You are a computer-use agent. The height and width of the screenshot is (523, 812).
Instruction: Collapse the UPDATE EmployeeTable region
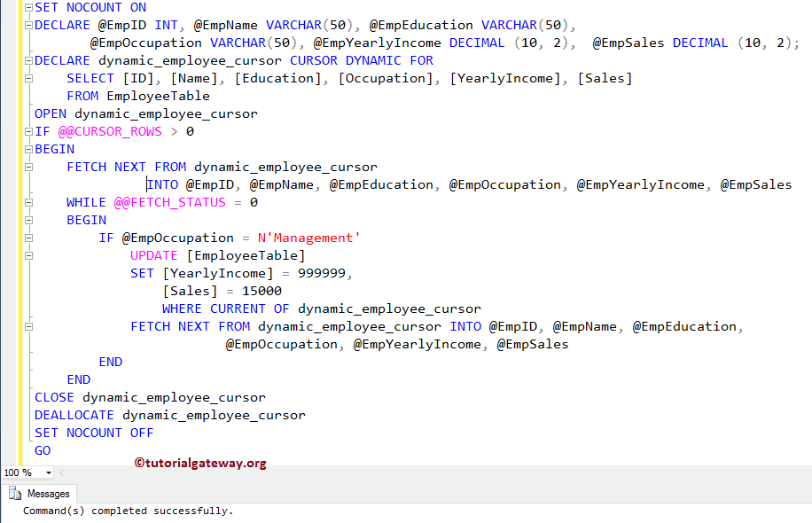click(29, 255)
